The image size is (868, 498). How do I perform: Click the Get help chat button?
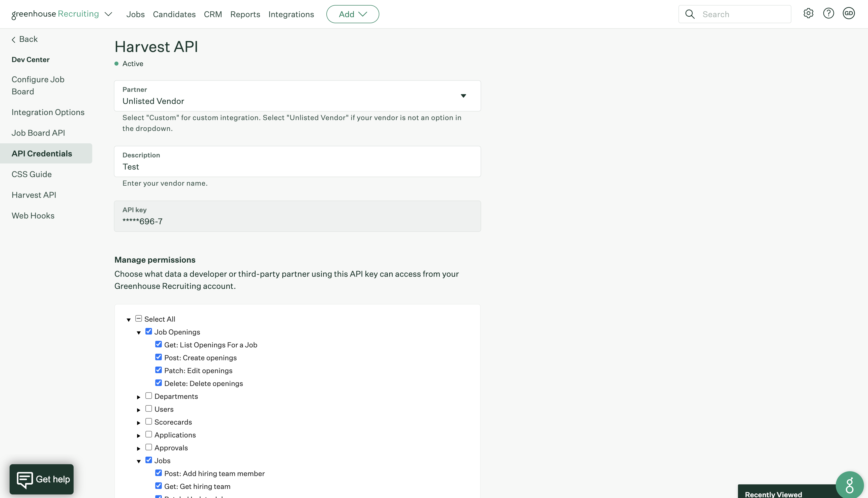(x=42, y=479)
